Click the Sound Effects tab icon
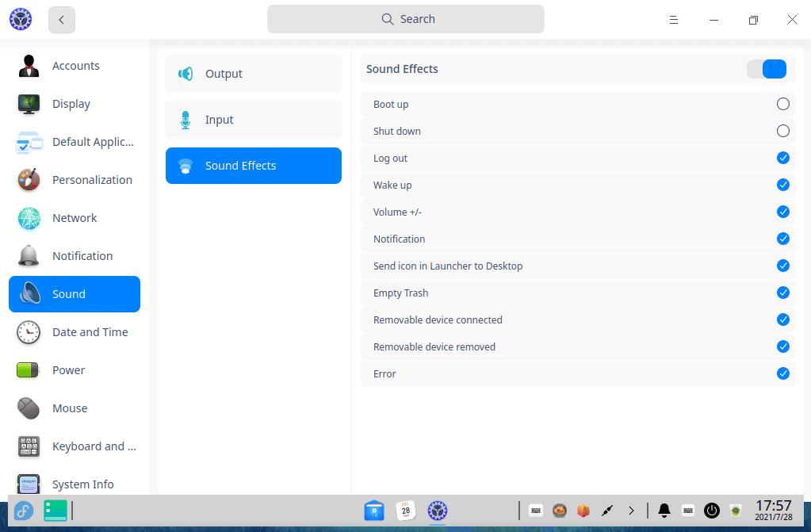The height and width of the screenshot is (532, 811). (x=186, y=166)
